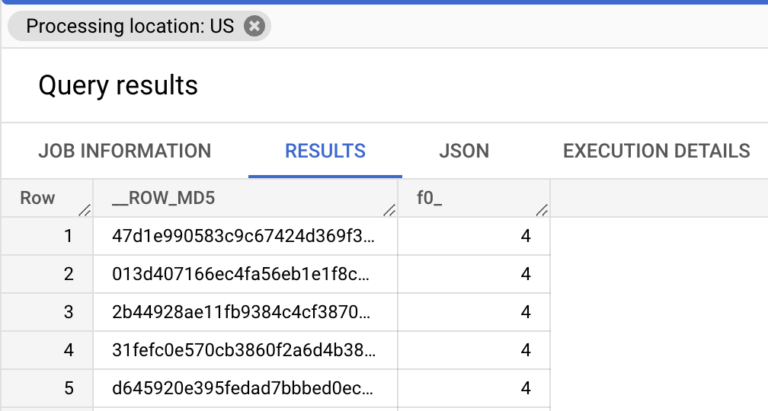The width and height of the screenshot is (768, 411).
Task: Click the Query results heading
Action: click(118, 85)
